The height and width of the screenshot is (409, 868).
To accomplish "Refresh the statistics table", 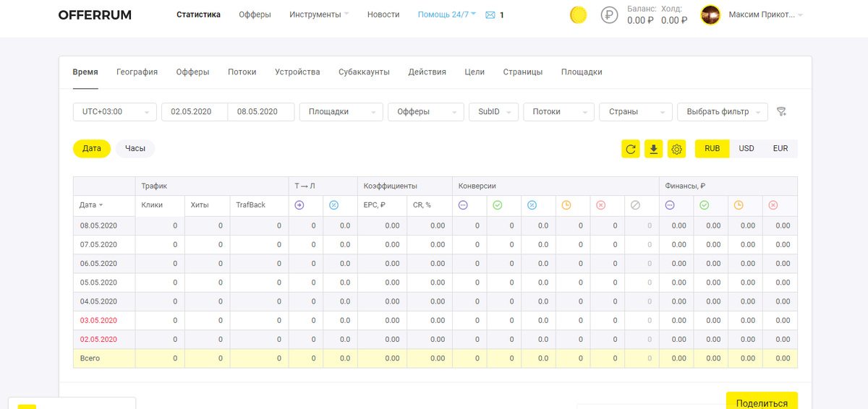I will pos(631,149).
